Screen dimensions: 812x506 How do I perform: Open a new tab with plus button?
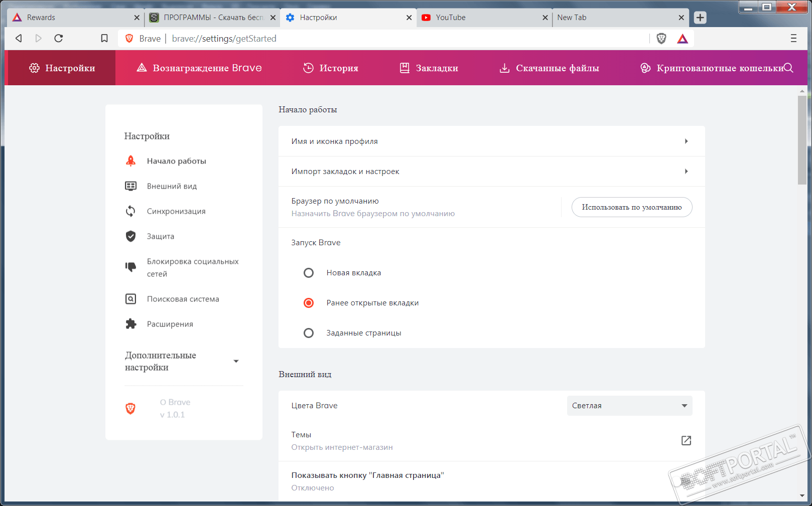pyautogui.click(x=700, y=18)
